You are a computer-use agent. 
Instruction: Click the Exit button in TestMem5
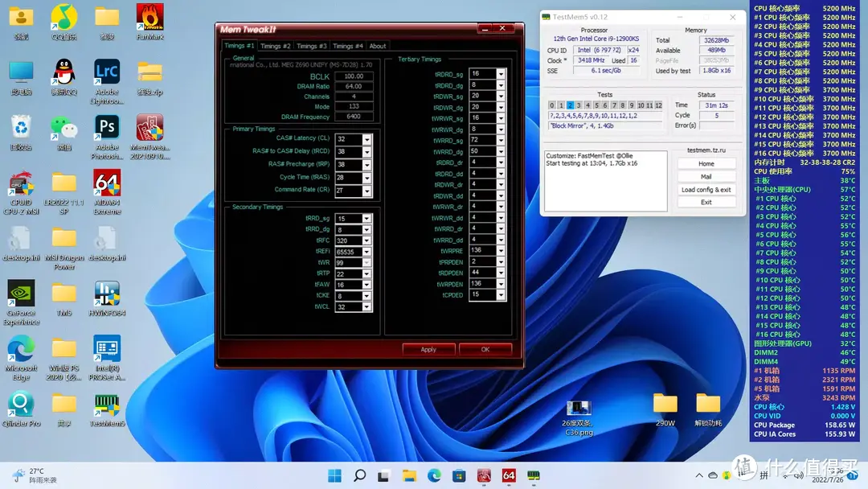[706, 202]
